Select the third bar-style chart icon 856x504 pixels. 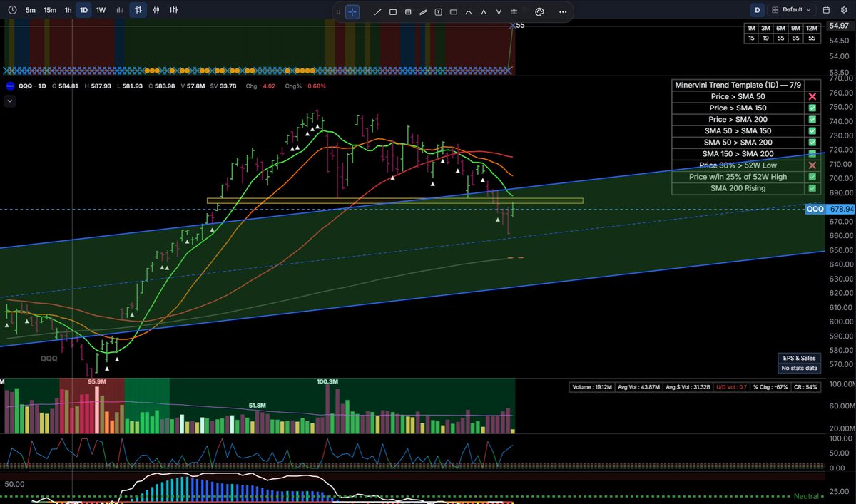coord(173,11)
